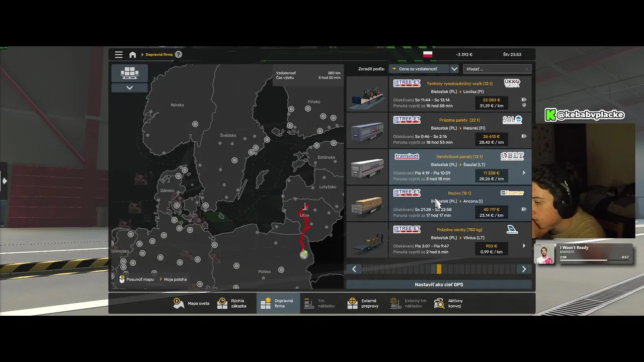The height and width of the screenshot is (362, 644).
Task: Click the long-distance arrows on Ancona job
Action: coord(524,209)
